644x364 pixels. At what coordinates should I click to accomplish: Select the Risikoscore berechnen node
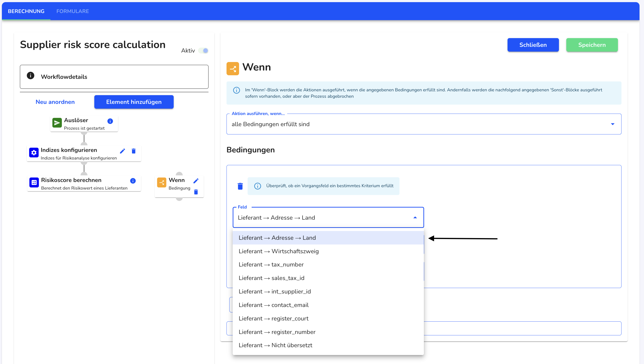(84, 183)
